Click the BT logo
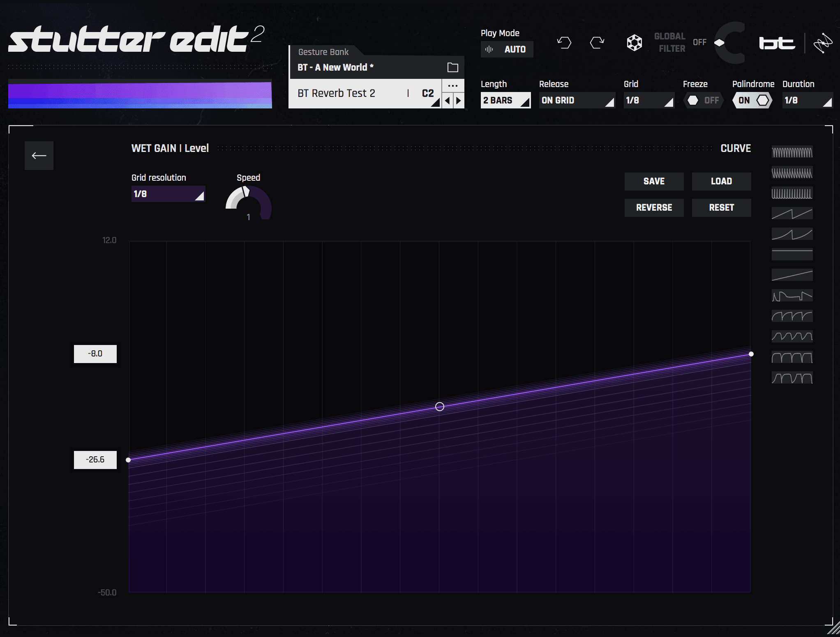Viewport: 840px width, 637px height. point(777,43)
